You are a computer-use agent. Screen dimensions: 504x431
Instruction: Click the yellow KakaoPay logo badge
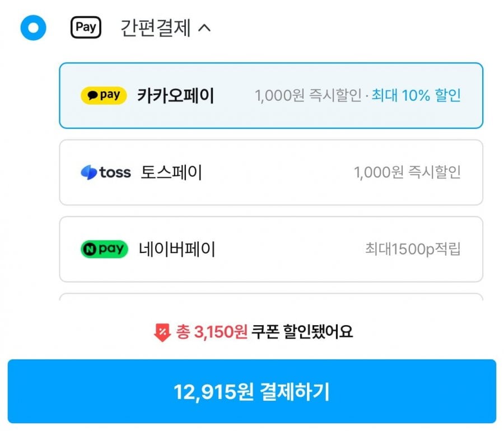point(104,96)
